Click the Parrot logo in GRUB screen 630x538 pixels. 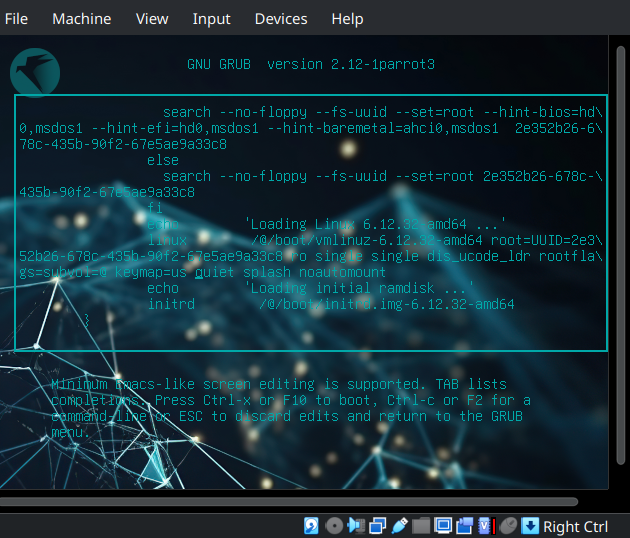point(35,73)
